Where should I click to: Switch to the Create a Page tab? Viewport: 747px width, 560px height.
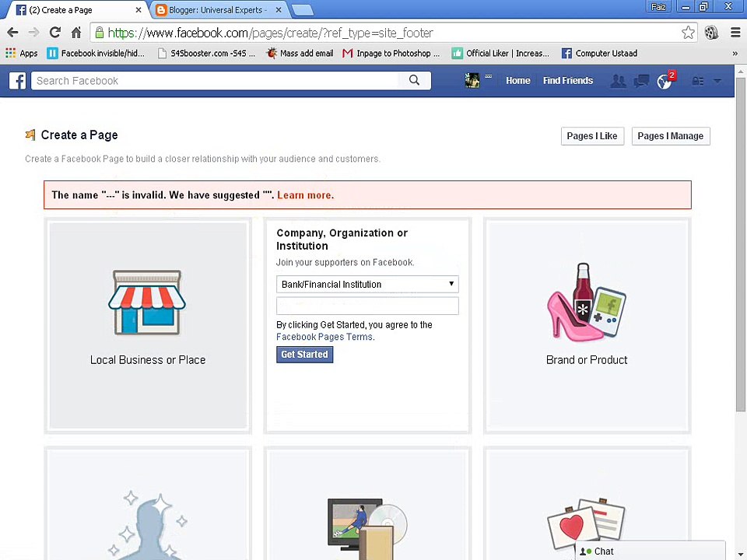point(76,10)
